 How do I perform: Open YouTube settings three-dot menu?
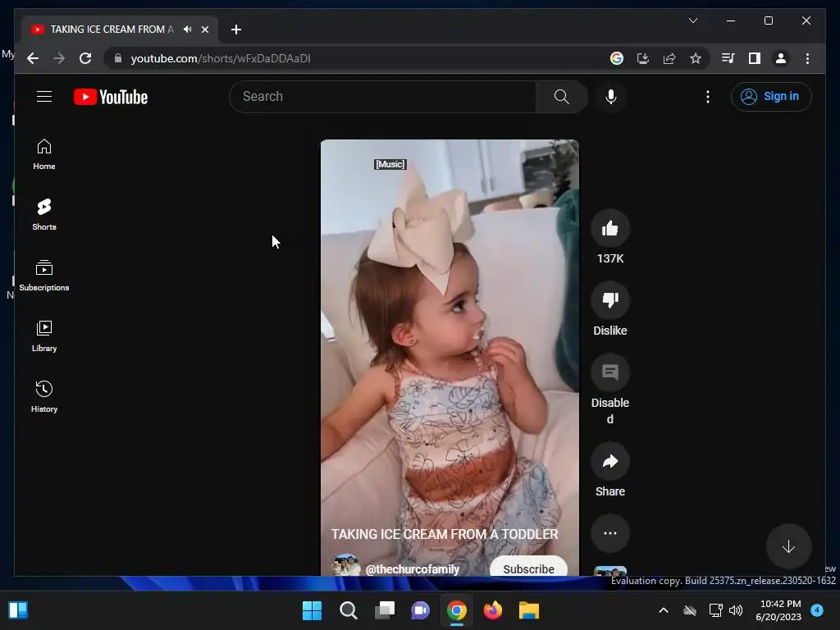(708, 97)
